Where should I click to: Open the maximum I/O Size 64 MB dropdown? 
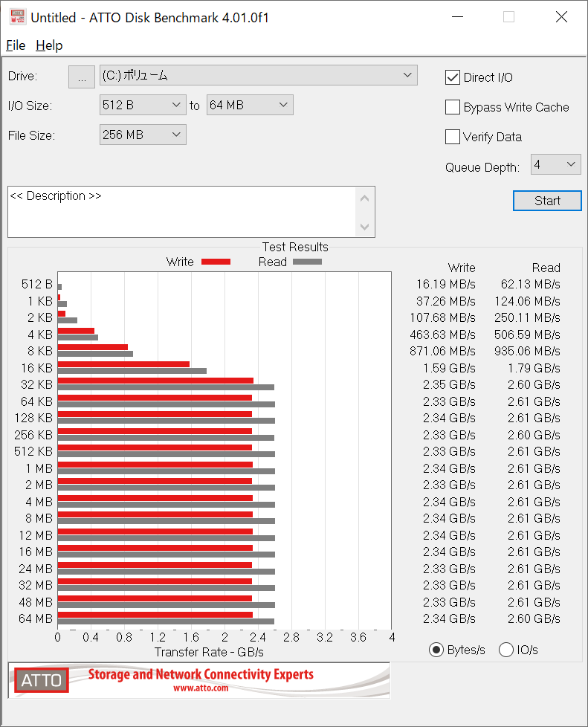click(x=250, y=106)
